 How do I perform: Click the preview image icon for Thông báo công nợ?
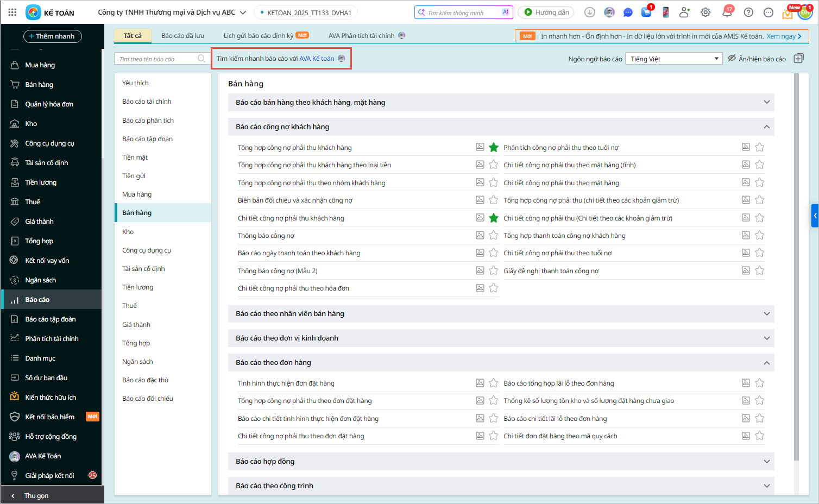pyautogui.click(x=480, y=235)
